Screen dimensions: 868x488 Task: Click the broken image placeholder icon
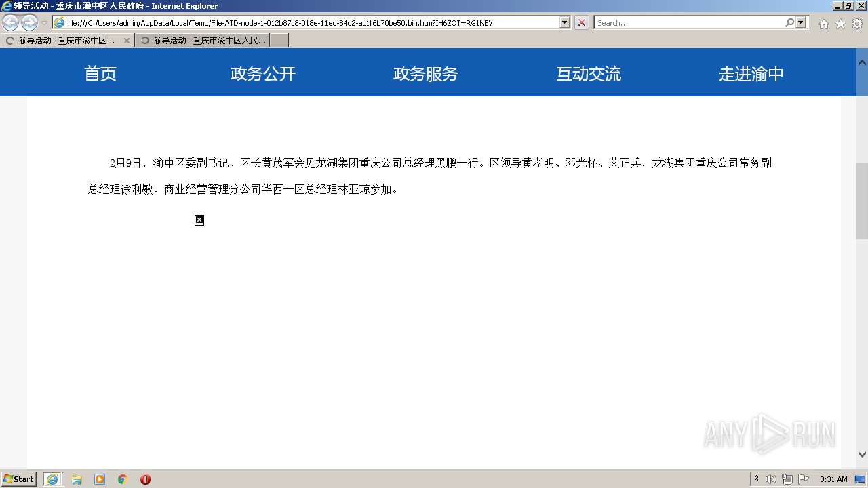pos(199,220)
